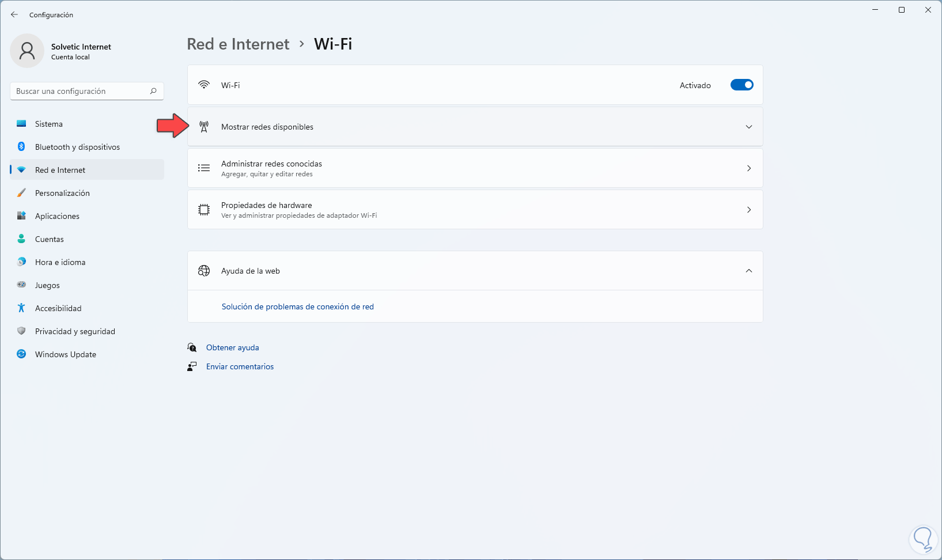
Task: Click the Windows Update sidebar icon
Action: (x=21, y=354)
